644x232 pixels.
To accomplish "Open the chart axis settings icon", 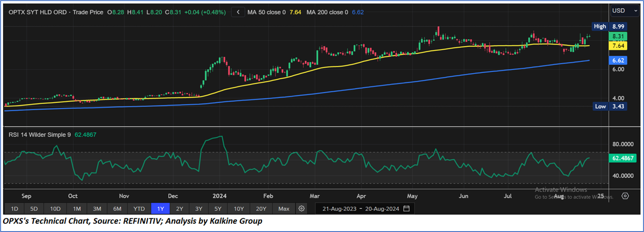I will 625,195.
